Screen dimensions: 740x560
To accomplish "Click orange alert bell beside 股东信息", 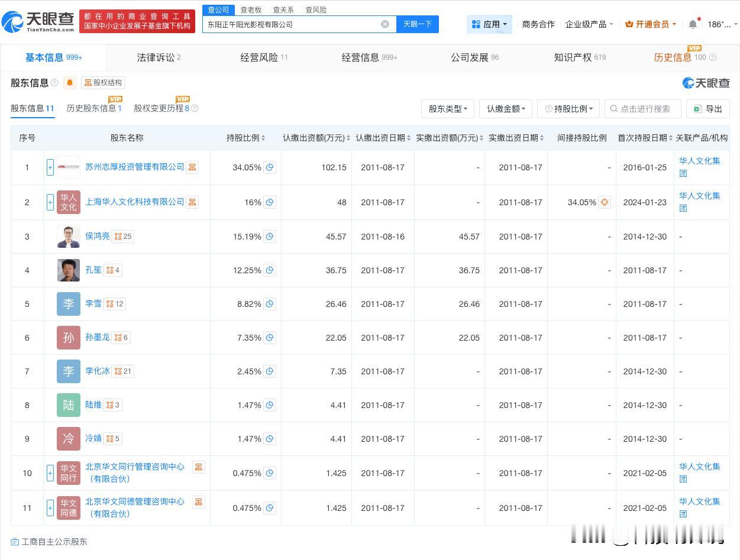I will tap(70, 83).
